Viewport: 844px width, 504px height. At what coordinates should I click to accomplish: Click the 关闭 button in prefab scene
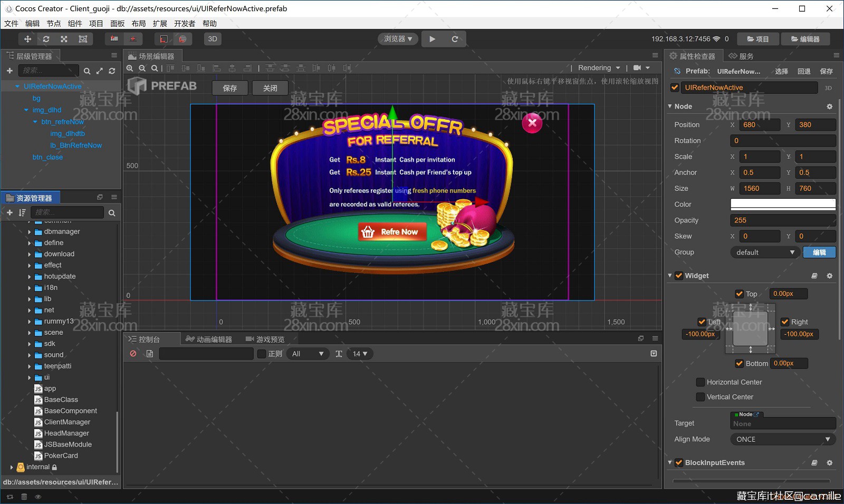tap(270, 88)
